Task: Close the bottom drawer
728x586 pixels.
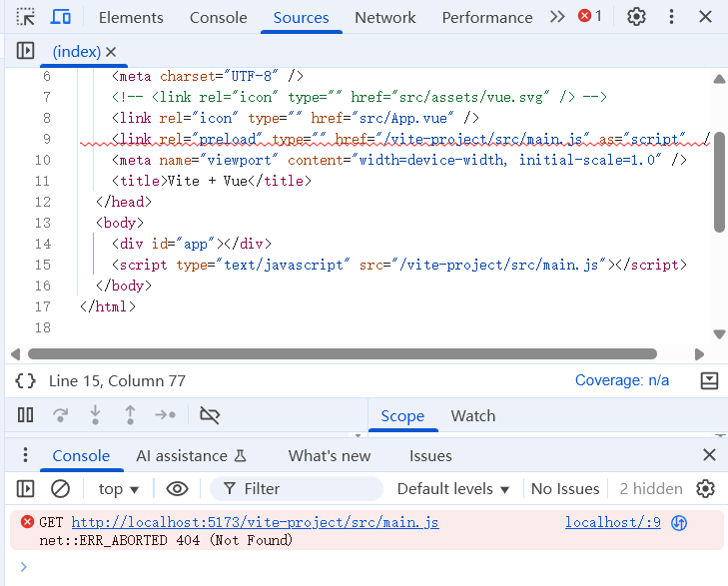Action: pos(709,454)
